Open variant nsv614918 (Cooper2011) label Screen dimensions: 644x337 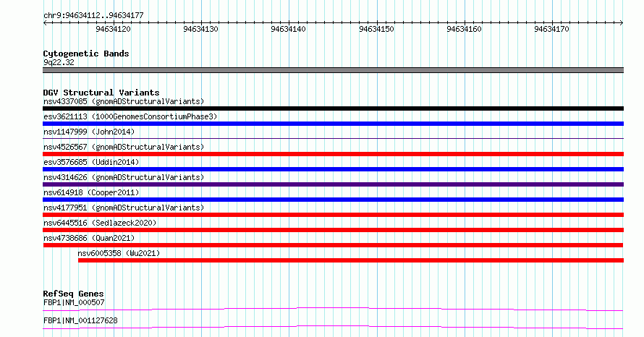click(91, 192)
